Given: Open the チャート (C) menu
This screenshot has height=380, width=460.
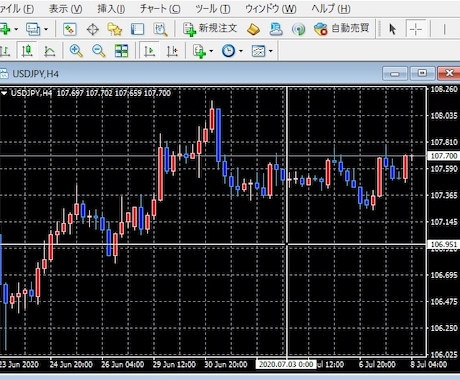Looking at the screenshot, I should (x=160, y=9).
